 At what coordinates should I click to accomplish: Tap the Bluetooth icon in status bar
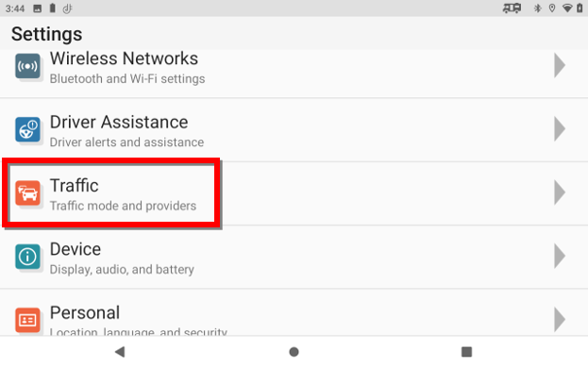537,8
